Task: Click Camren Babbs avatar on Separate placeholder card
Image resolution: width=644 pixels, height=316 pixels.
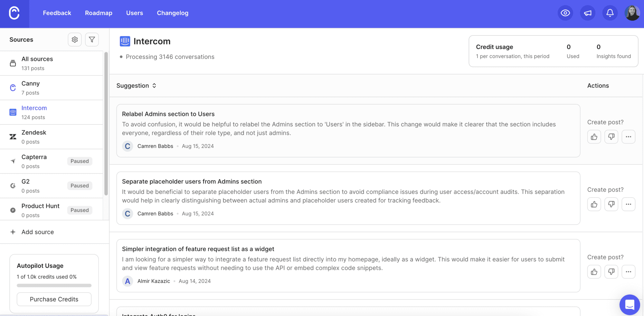Action: [128, 214]
